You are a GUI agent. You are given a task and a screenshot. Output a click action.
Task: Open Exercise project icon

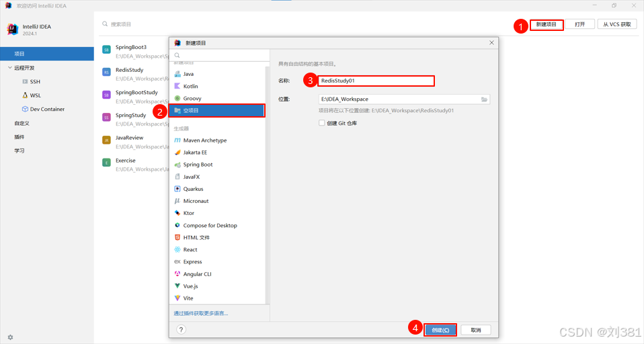106,163
